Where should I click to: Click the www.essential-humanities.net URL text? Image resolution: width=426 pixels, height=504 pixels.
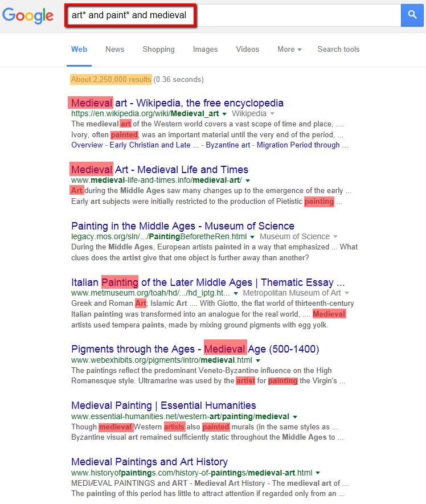pos(180,416)
